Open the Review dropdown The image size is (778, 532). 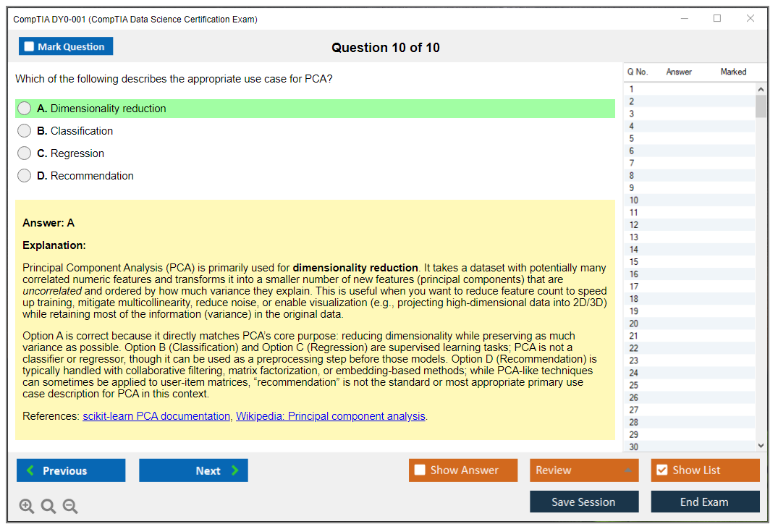584,470
